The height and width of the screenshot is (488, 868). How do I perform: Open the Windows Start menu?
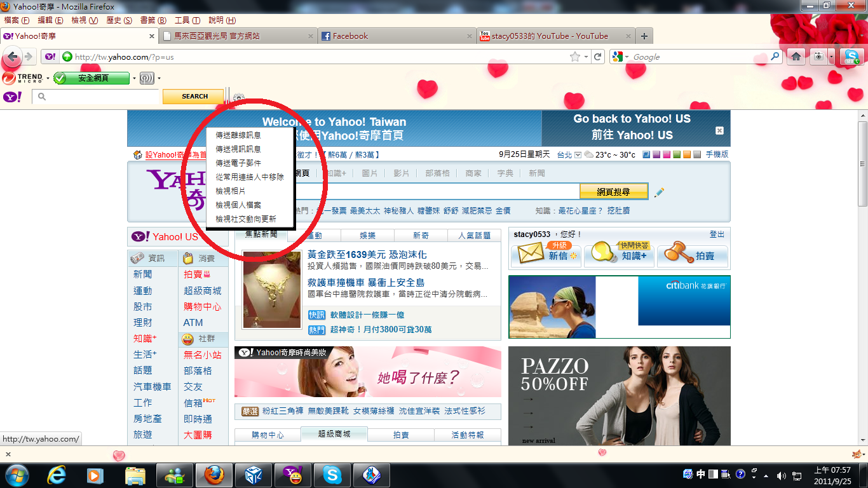coord(16,475)
